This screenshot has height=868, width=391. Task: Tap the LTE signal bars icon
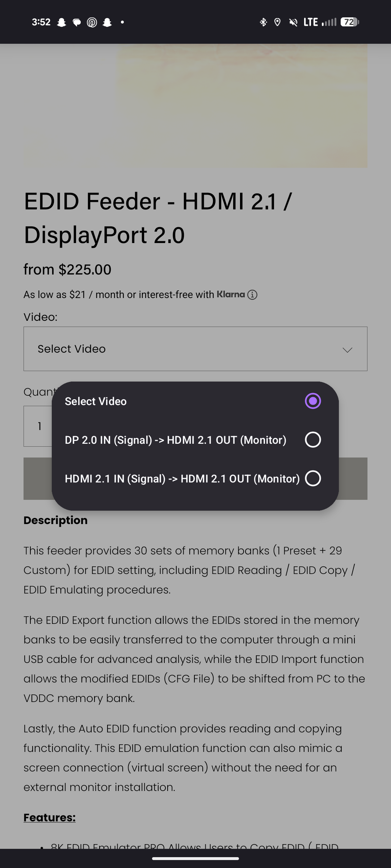coord(329,22)
